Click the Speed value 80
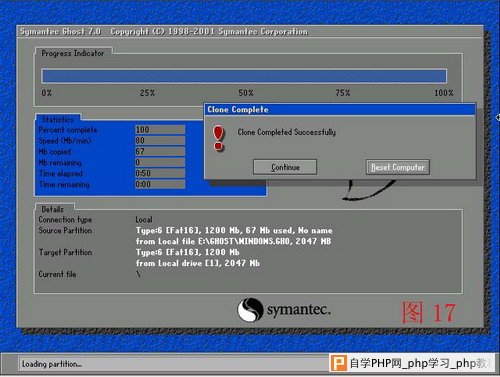The height and width of the screenshot is (377, 500). (160, 141)
